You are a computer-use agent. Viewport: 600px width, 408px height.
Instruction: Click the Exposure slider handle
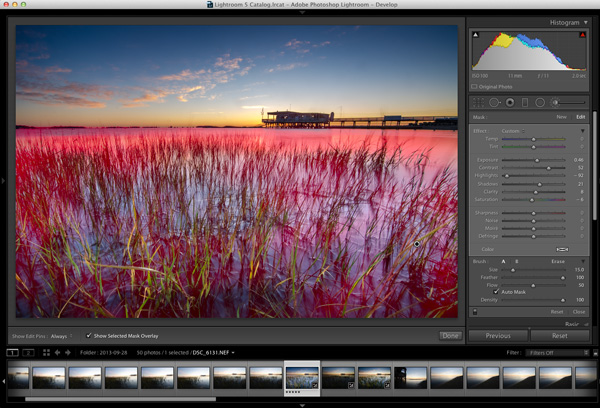[x=537, y=160]
